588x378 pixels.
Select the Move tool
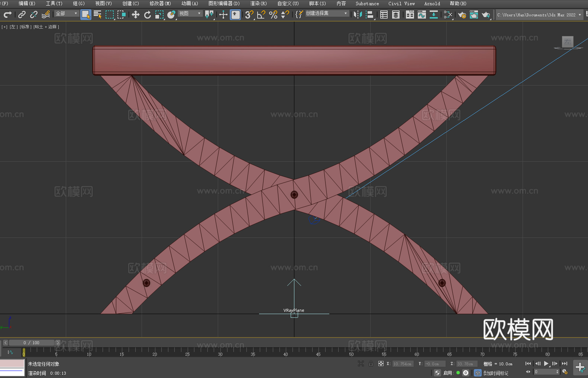point(136,14)
